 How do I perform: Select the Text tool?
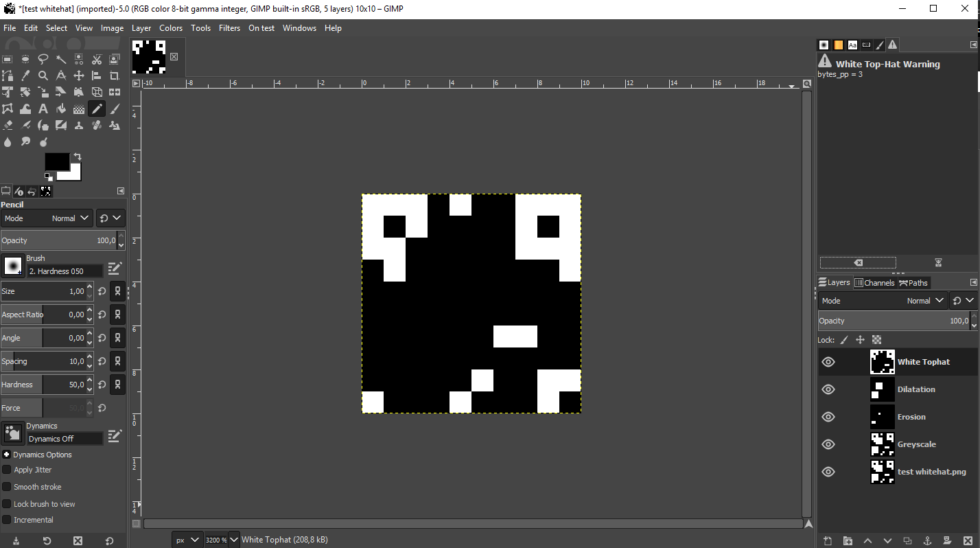coord(43,109)
